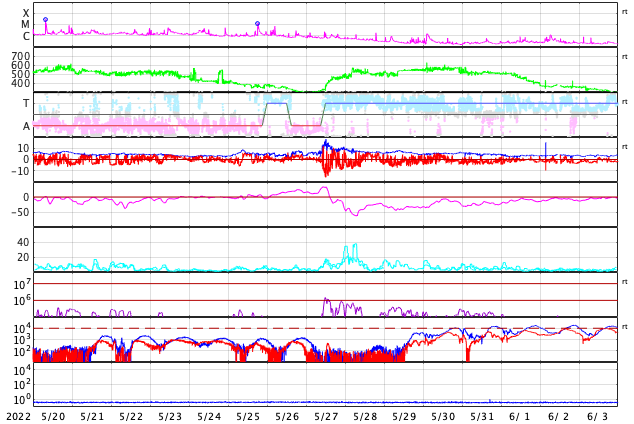The height and width of the screenshot is (424, 634).
Task: Click the 5/26 date label
Action: pyautogui.click(x=287, y=417)
